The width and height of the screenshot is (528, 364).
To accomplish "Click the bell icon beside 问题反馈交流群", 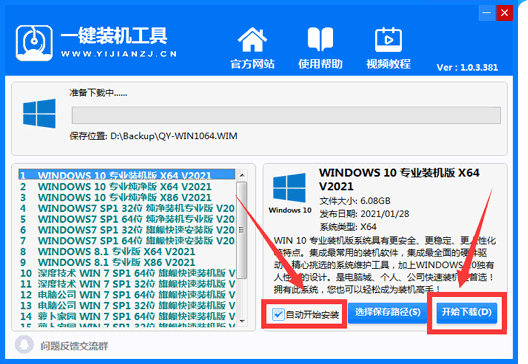I will tap(24, 345).
